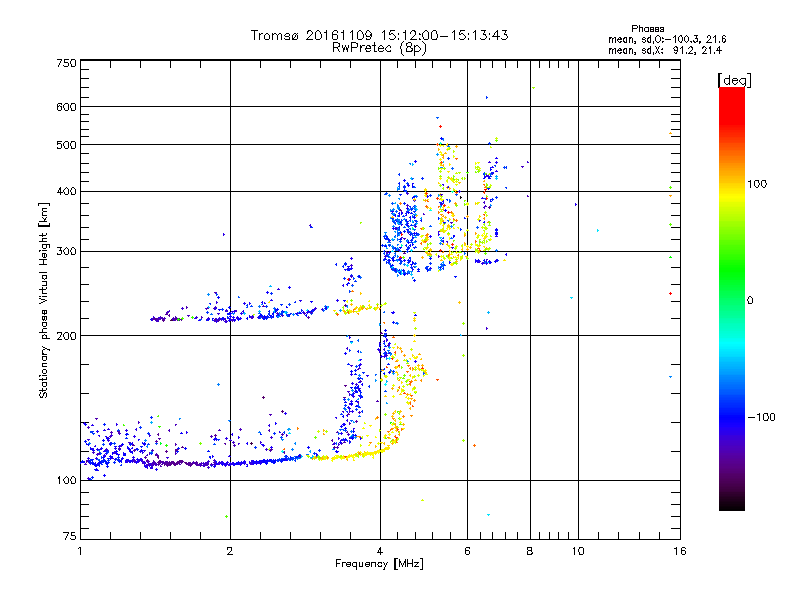The height and width of the screenshot is (600, 800).
Task: Click the y-axis tick label '500'
Action: 67,145
